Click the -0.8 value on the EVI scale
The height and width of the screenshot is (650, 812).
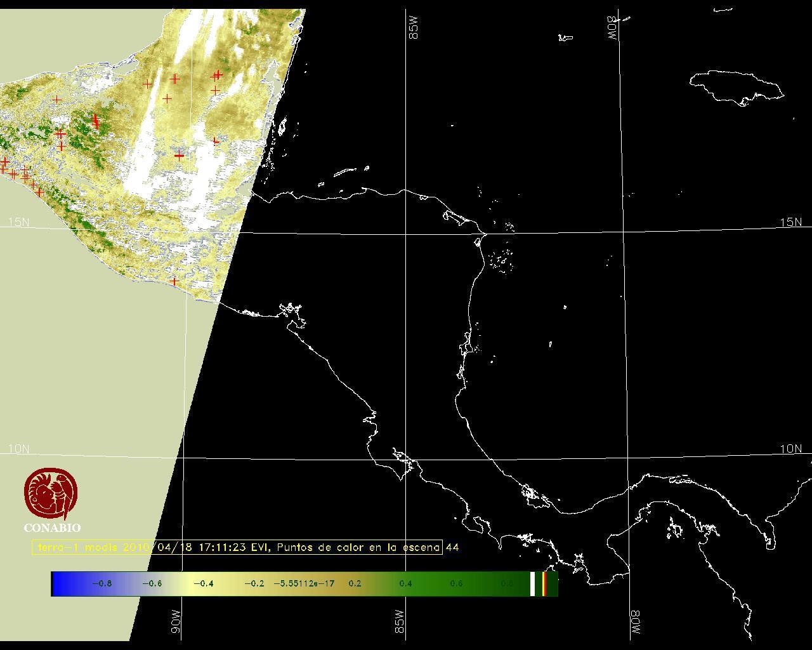tap(101, 583)
